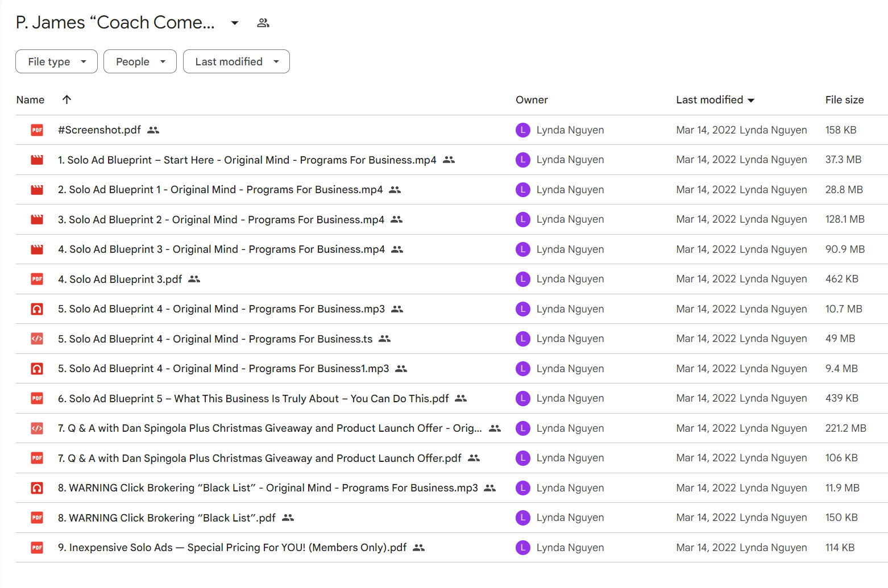The image size is (888, 588).
Task: Open #Screenshot.pdf file
Action: [99, 130]
